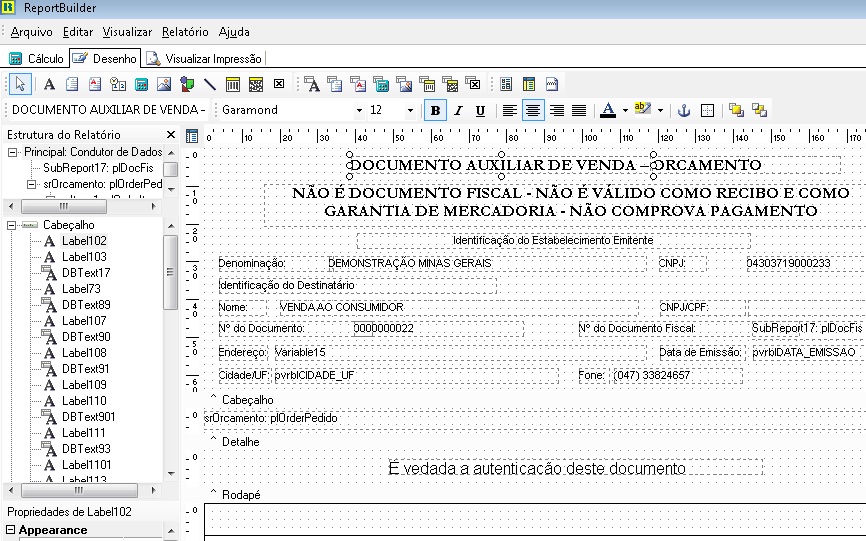Viewport: 866px width, 541px height.
Task: Select the SubReport component tool
Action: [529, 84]
